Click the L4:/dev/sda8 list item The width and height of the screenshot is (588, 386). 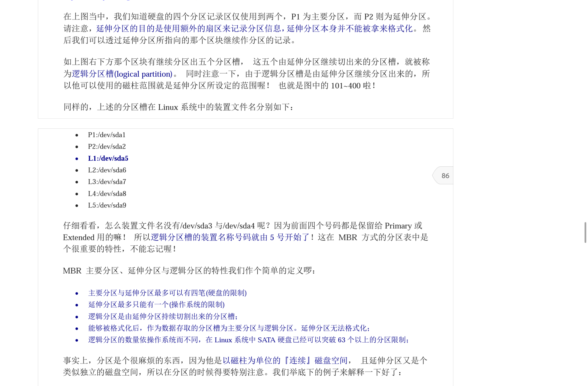[x=107, y=194]
